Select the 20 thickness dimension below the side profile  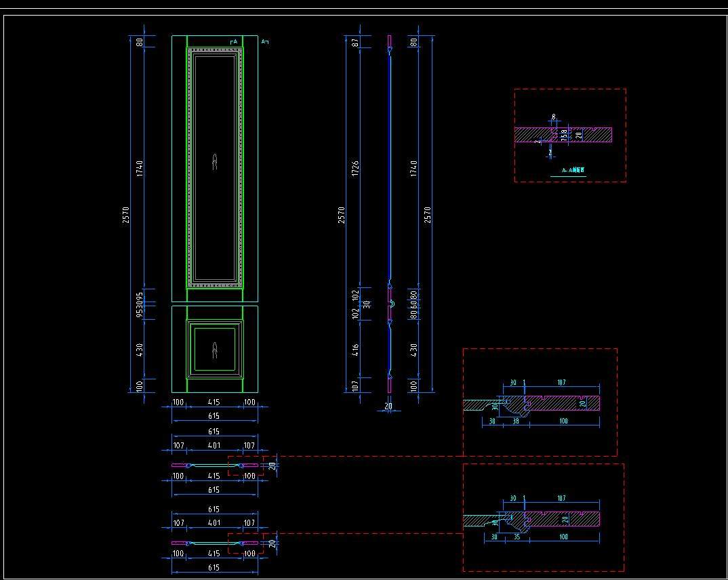click(388, 407)
